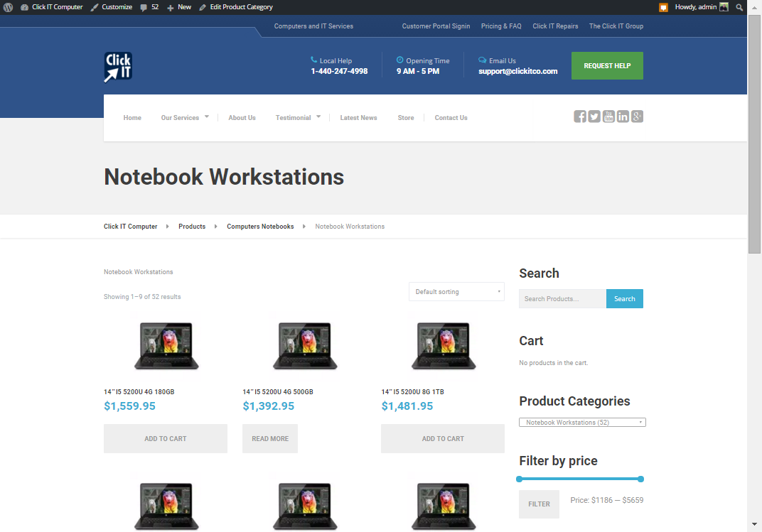The height and width of the screenshot is (532, 762).
Task: Open the About Us menu item
Action: (x=242, y=118)
